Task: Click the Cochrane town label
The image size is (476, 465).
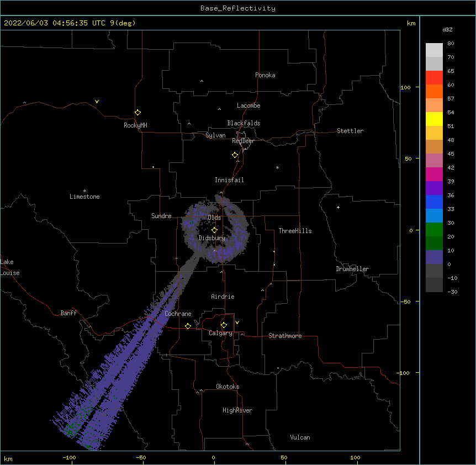Action: pos(178,314)
